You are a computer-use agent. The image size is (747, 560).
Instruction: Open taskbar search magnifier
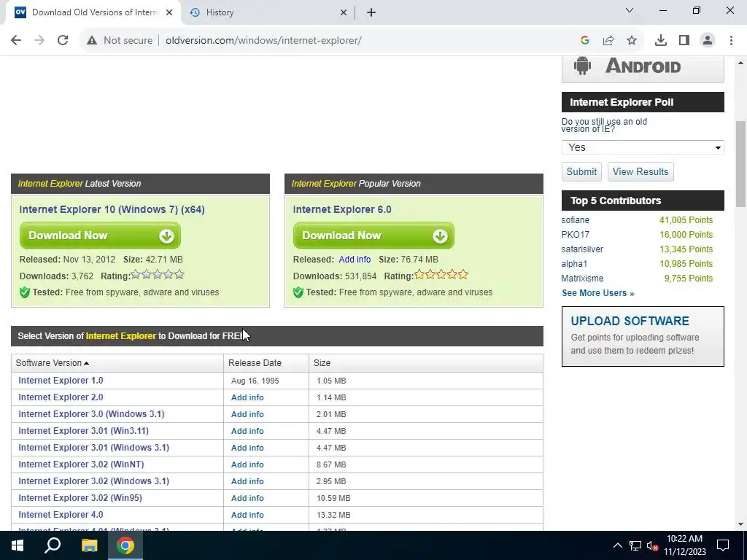pyautogui.click(x=53, y=545)
